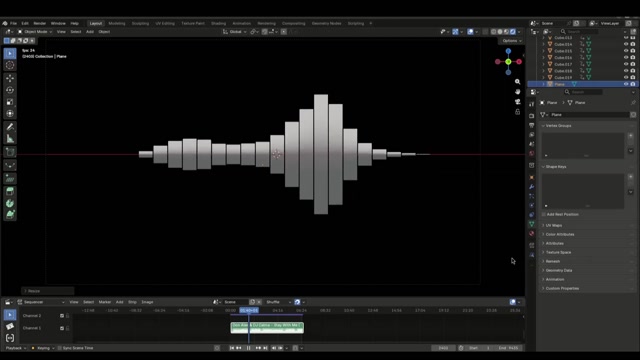This screenshot has height=360, width=640.
Task: Select the Rotate tool
Action: point(10,90)
